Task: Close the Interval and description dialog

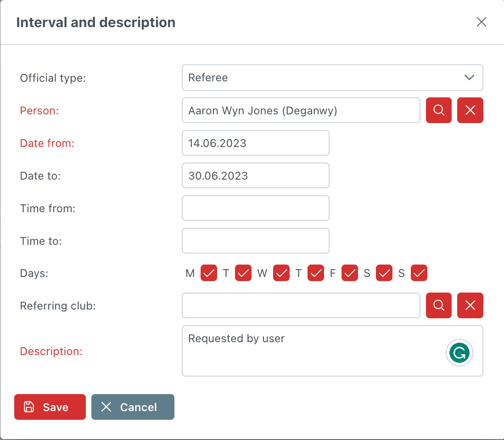Action: (x=481, y=22)
